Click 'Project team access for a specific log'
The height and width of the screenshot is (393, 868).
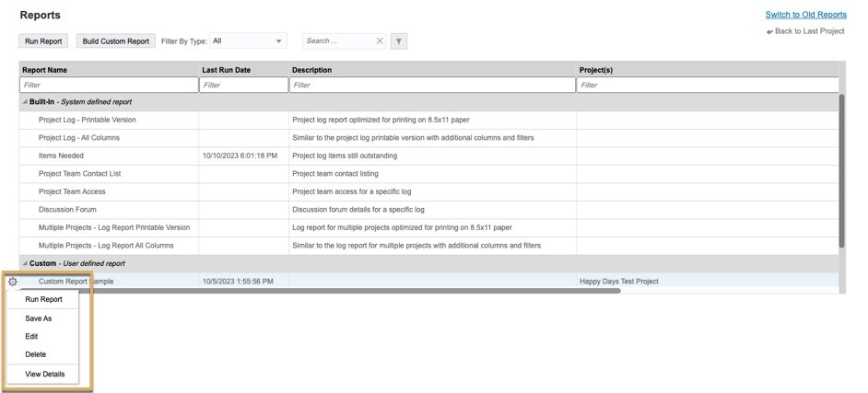351,191
